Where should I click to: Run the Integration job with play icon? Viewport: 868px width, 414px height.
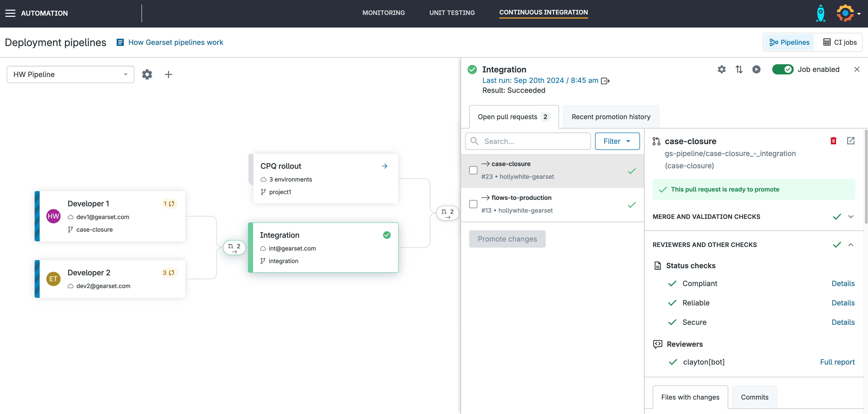pyautogui.click(x=756, y=69)
